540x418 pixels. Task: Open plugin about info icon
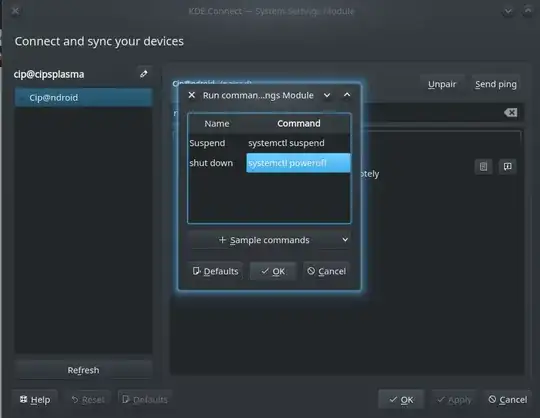[507, 167]
